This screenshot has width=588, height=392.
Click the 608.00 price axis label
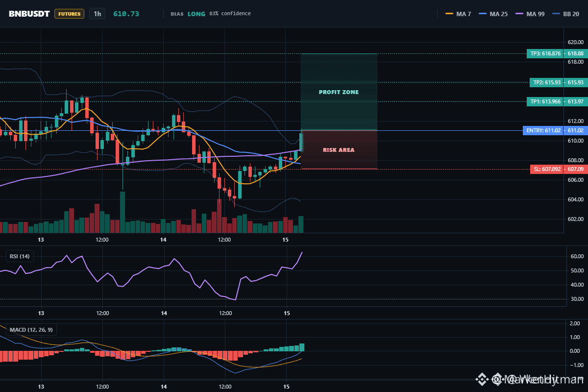click(575, 160)
